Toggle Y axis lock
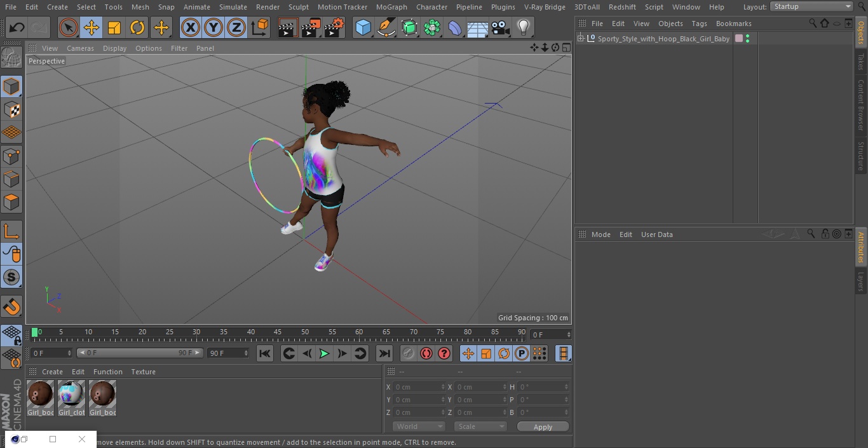The width and height of the screenshot is (868, 448). point(214,27)
